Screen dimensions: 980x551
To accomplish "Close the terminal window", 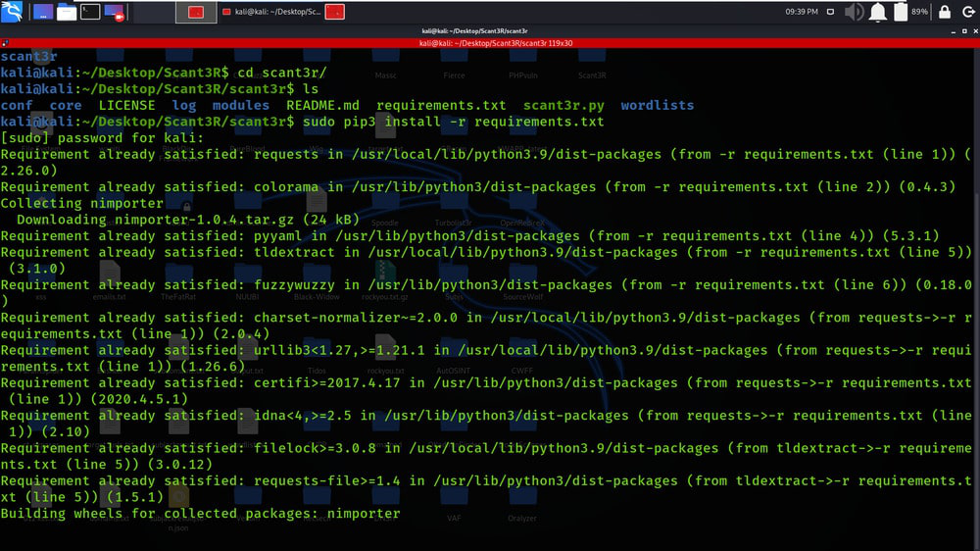I will (x=975, y=31).
